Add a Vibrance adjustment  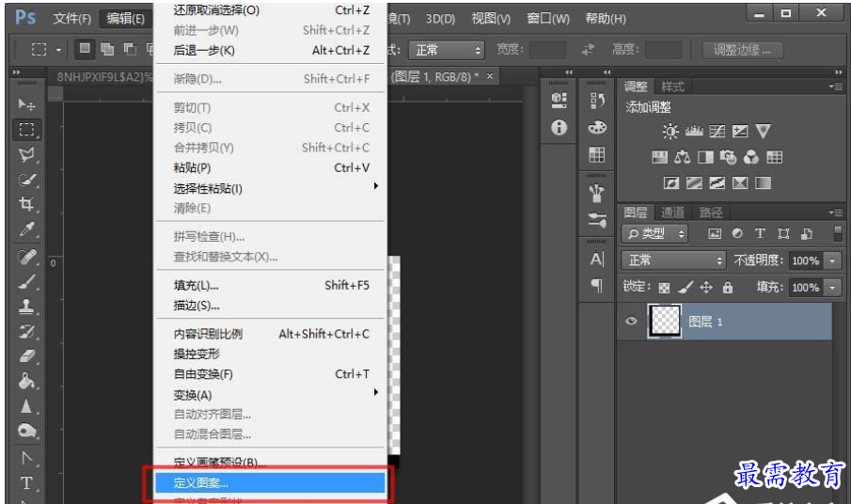(763, 131)
